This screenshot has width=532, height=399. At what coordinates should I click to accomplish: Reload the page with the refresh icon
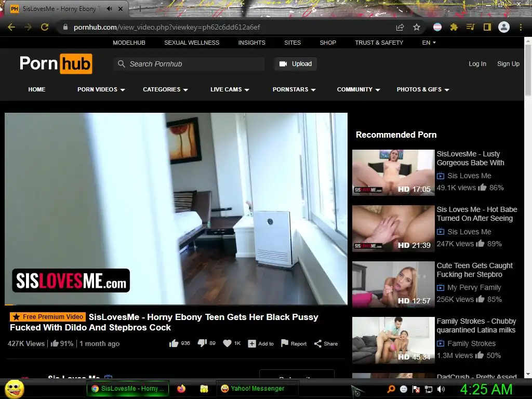click(45, 27)
